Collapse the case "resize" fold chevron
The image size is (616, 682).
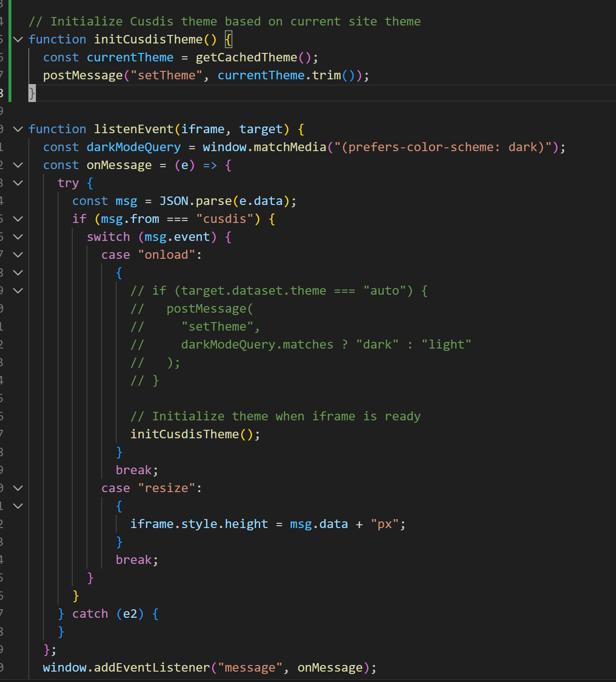tap(18, 488)
